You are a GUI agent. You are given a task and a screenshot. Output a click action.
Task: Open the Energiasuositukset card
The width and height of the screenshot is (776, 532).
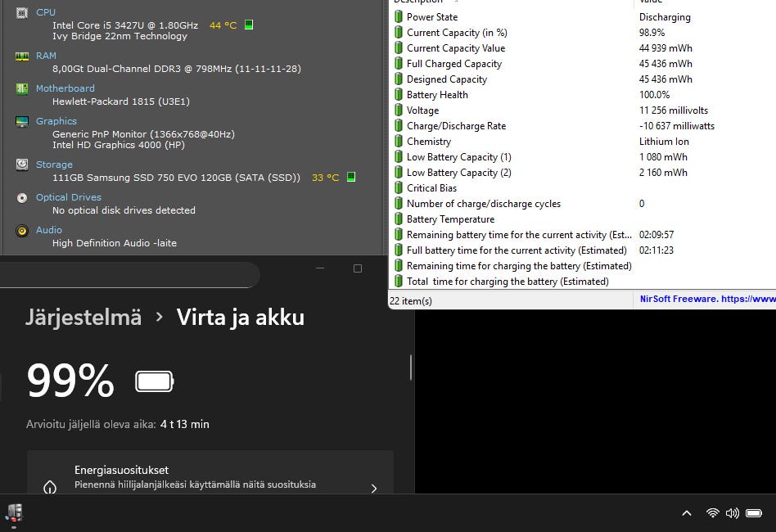(210, 472)
